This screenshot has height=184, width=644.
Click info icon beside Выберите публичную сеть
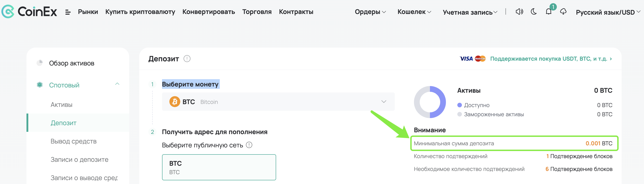(249, 145)
